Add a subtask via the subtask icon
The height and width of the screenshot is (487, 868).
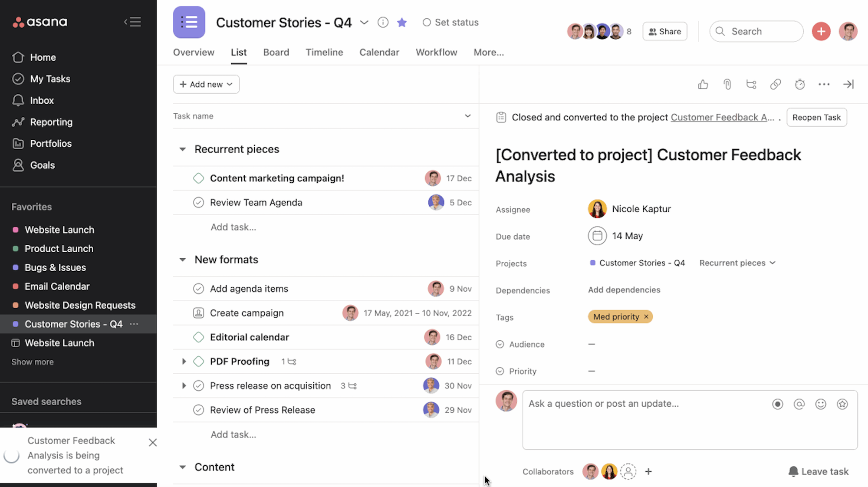coord(751,84)
